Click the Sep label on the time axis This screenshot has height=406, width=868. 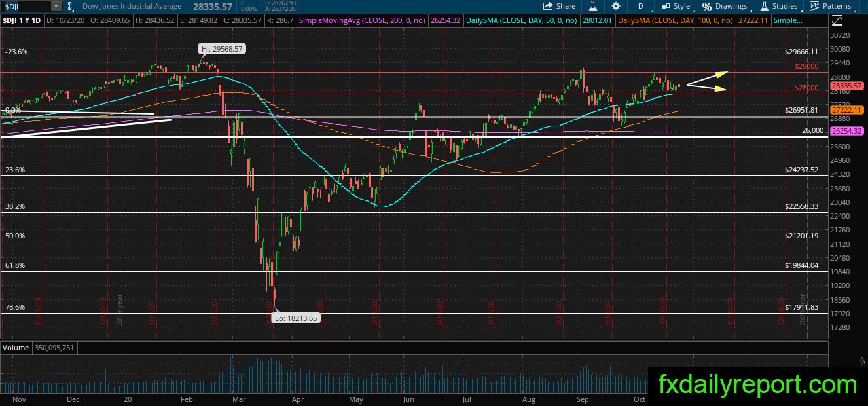click(x=584, y=399)
